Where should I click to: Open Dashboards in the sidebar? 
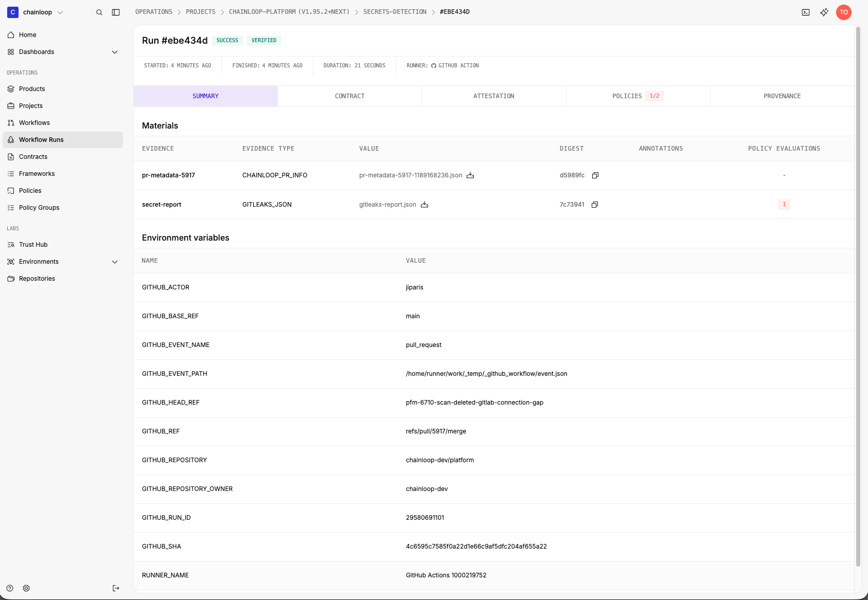click(x=63, y=52)
